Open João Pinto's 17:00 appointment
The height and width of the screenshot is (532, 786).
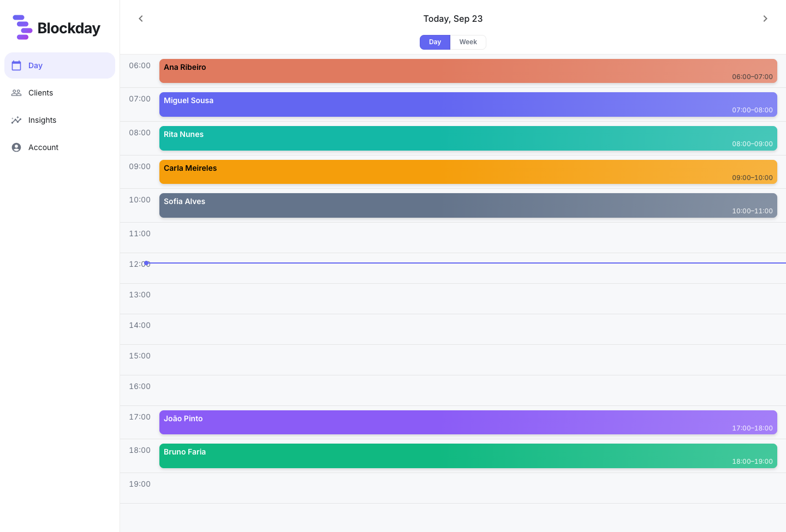click(468, 422)
